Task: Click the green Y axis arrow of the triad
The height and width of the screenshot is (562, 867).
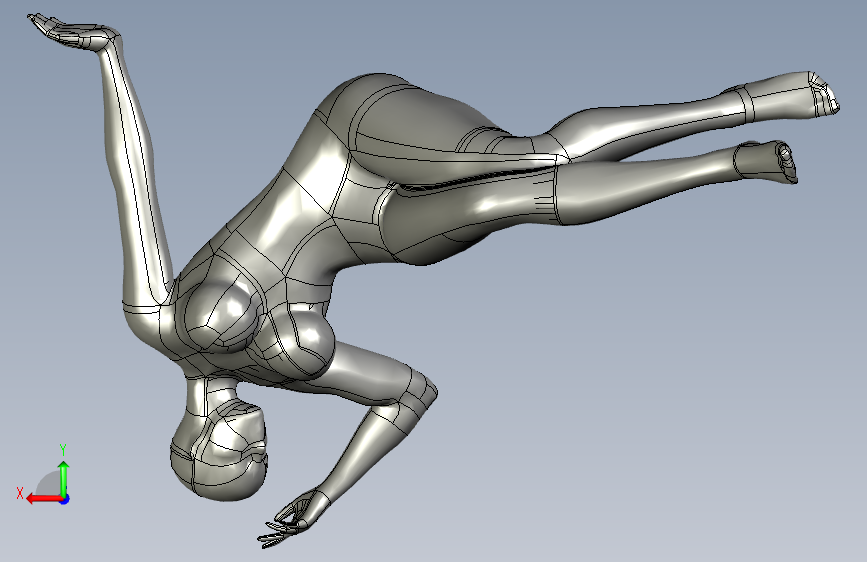Action: coord(64,478)
